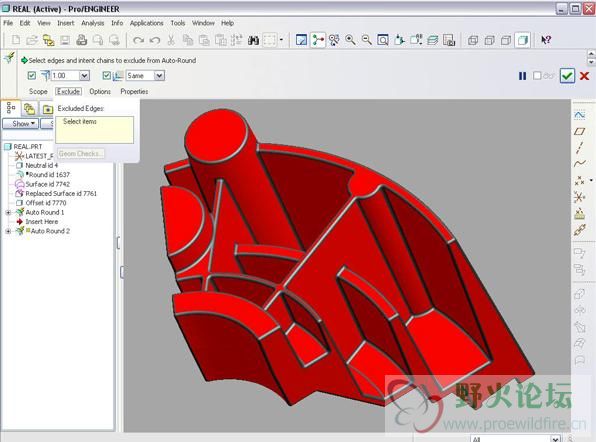Click the Cut scissors icon
This screenshot has height=442, width=596.
coord(171,40)
